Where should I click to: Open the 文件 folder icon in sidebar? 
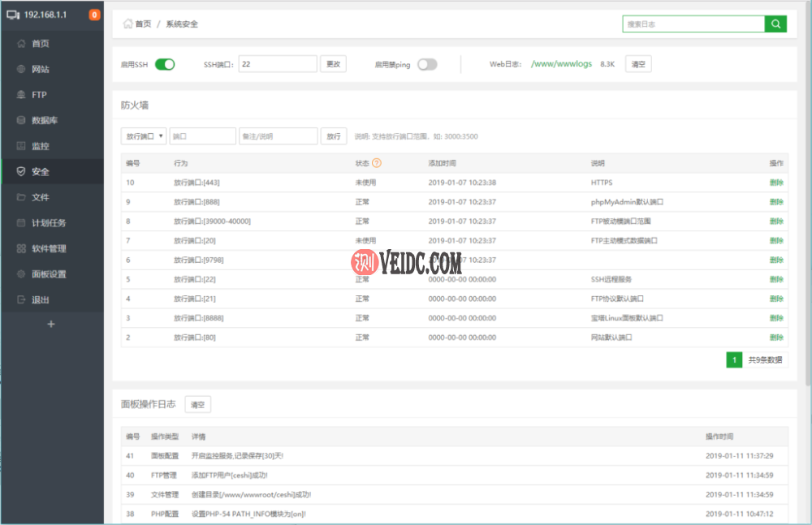point(21,197)
